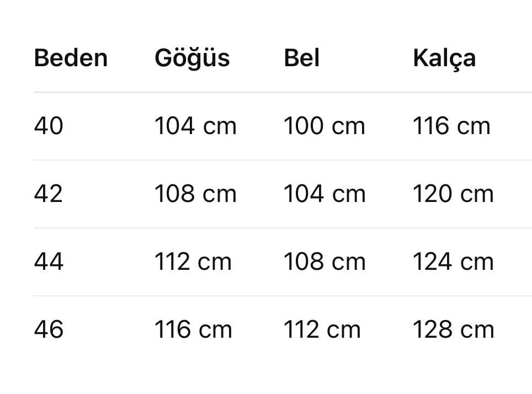Select size 40 in Beden column
The image size is (532, 394).
click(x=49, y=126)
